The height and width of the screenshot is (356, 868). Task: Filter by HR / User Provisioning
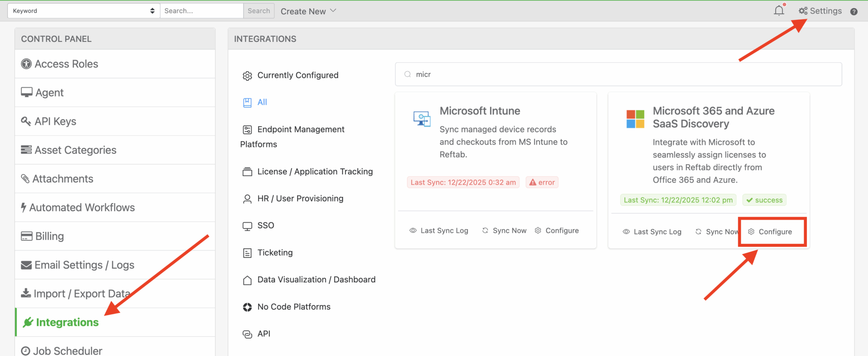click(293, 199)
